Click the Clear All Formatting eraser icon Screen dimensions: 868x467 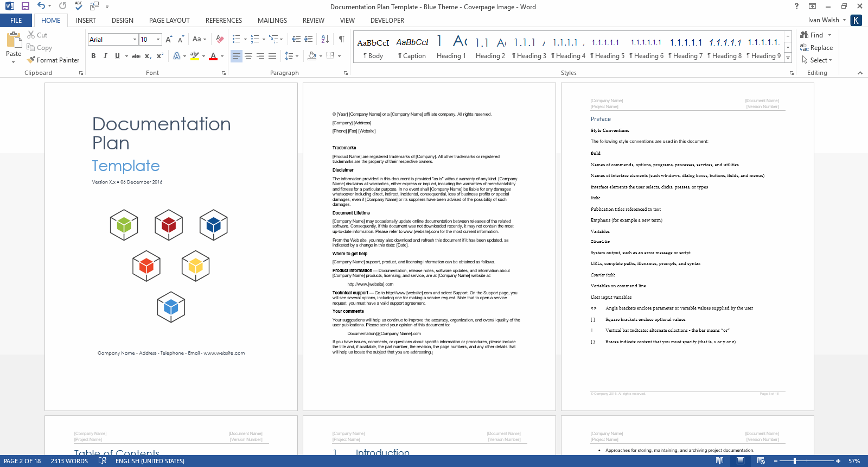click(220, 39)
